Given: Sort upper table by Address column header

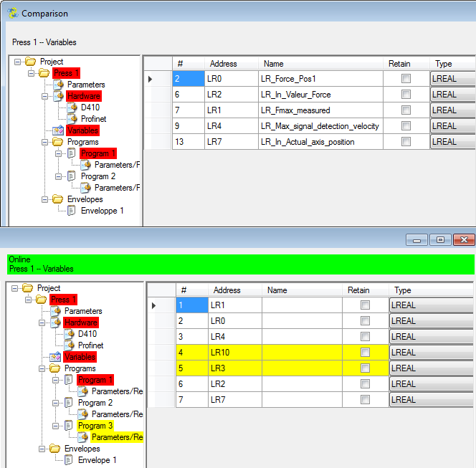Looking at the screenshot, I should point(232,64).
